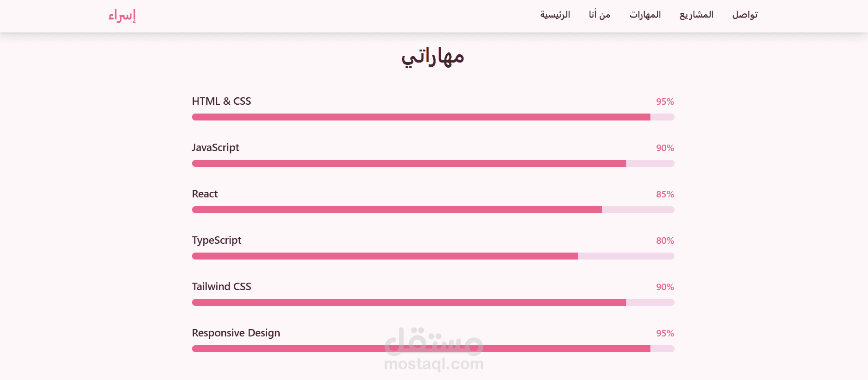The height and width of the screenshot is (380, 868).
Task: Click the React skill name
Action: 205,194
